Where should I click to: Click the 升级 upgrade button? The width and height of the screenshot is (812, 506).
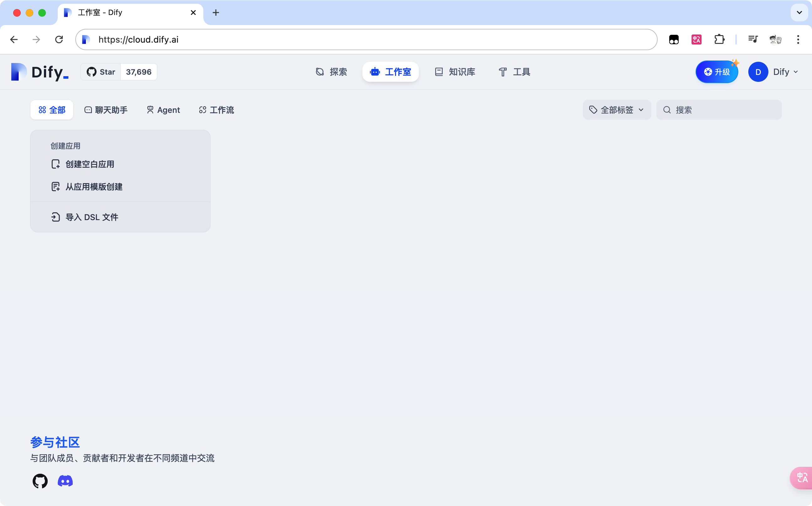(717, 71)
